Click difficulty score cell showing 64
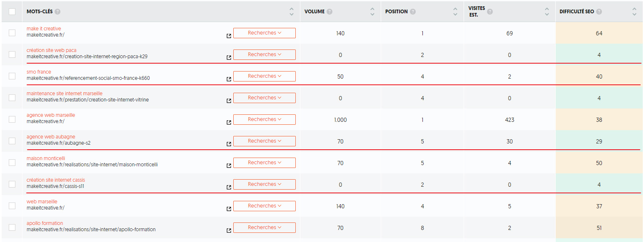Screen dimensions: 644x242 click(599, 33)
